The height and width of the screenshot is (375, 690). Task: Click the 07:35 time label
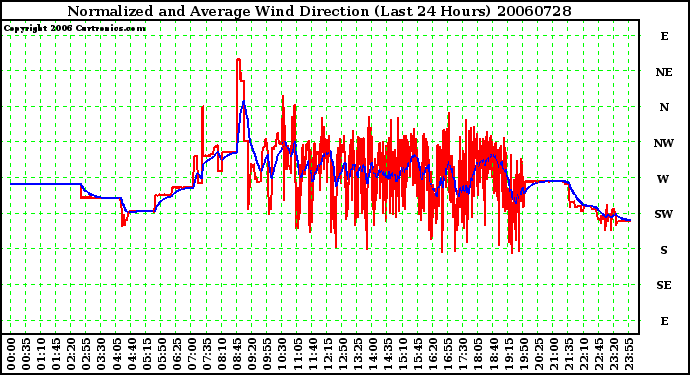click(207, 354)
